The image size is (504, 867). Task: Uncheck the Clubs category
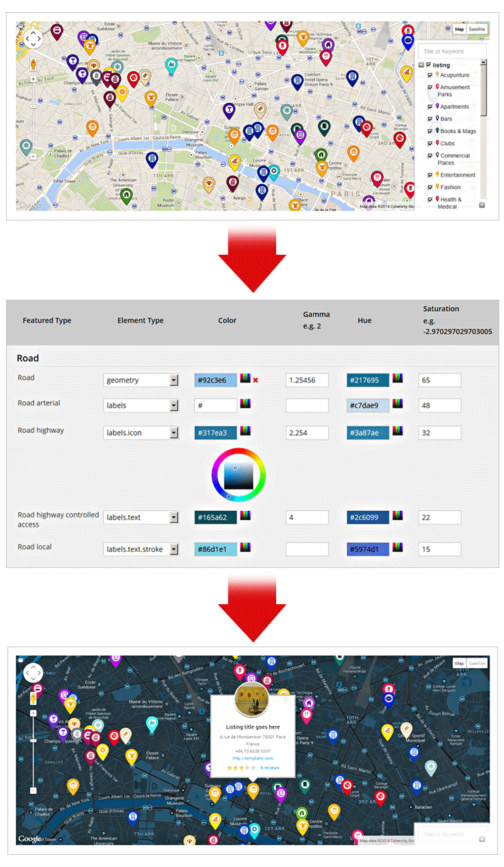pos(430,143)
